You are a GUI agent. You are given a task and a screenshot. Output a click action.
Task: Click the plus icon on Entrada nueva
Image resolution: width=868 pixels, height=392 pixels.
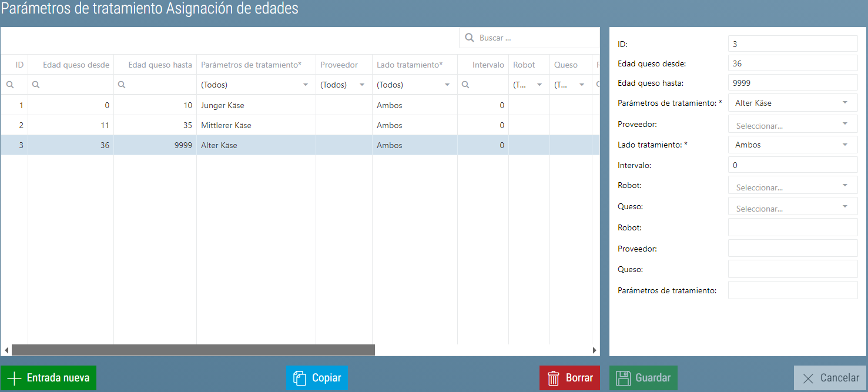click(x=14, y=378)
